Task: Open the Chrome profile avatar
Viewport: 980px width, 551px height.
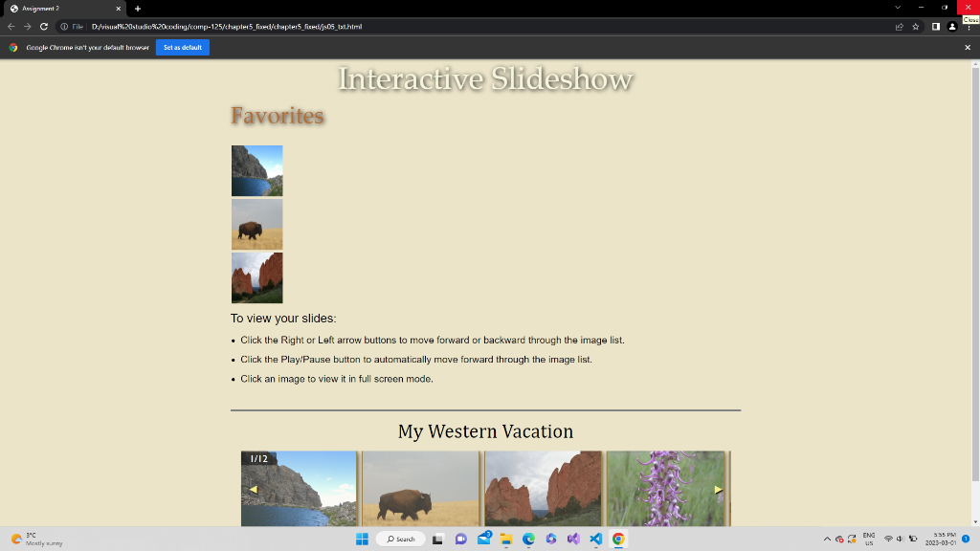Action: (952, 26)
